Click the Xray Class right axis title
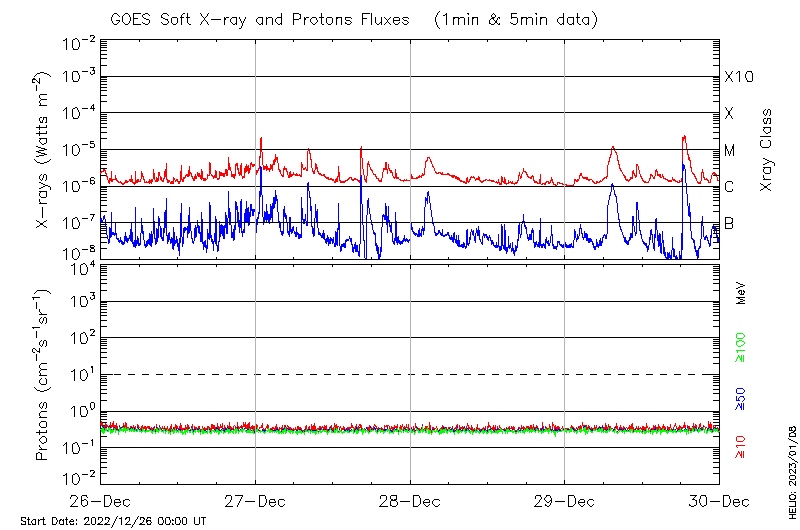The image size is (800, 530). [x=767, y=150]
